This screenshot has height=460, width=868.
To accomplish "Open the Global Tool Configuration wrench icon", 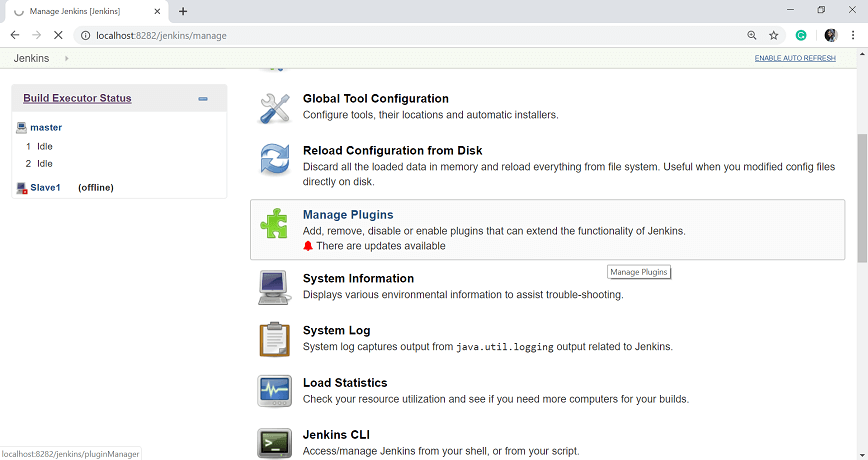I will 275,107.
